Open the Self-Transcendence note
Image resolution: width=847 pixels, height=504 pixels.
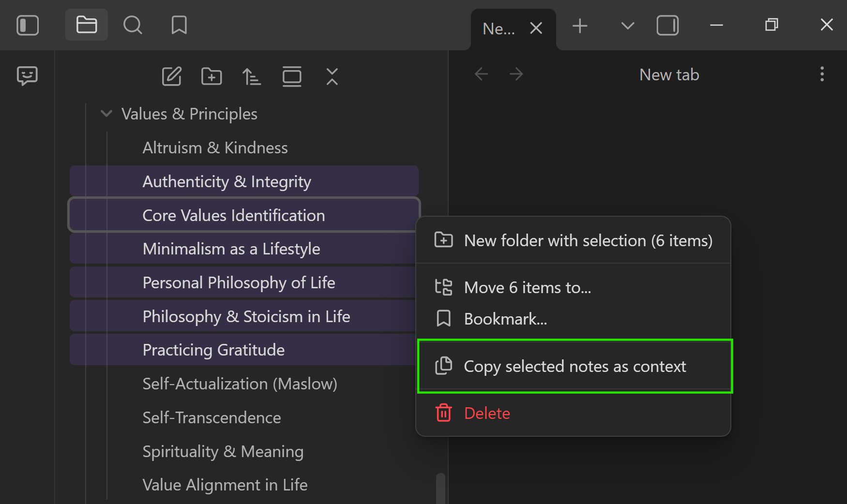pyautogui.click(x=212, y=418)
